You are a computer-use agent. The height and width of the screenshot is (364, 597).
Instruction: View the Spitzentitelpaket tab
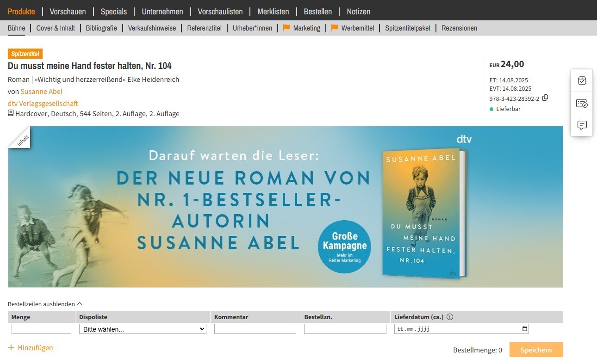408,28
